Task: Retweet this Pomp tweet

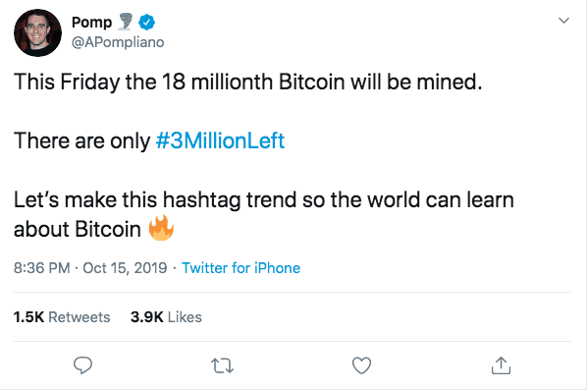Action: point(222,365)
